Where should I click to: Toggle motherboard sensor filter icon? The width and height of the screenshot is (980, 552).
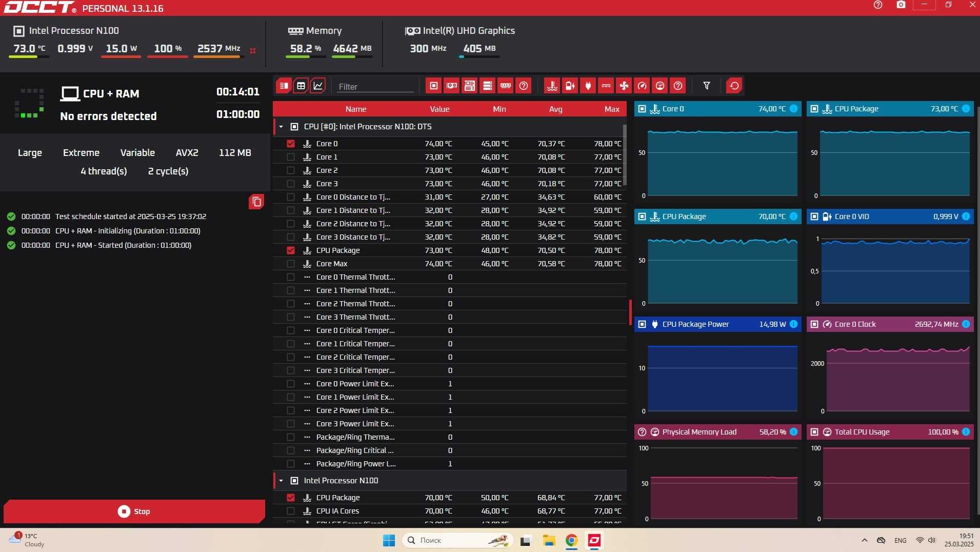click(470, 86)
